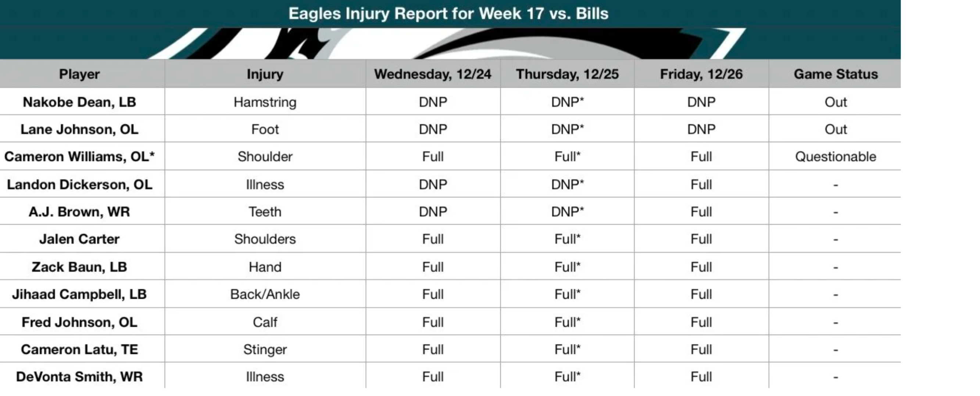Click the Teeth injury cell

265,212
